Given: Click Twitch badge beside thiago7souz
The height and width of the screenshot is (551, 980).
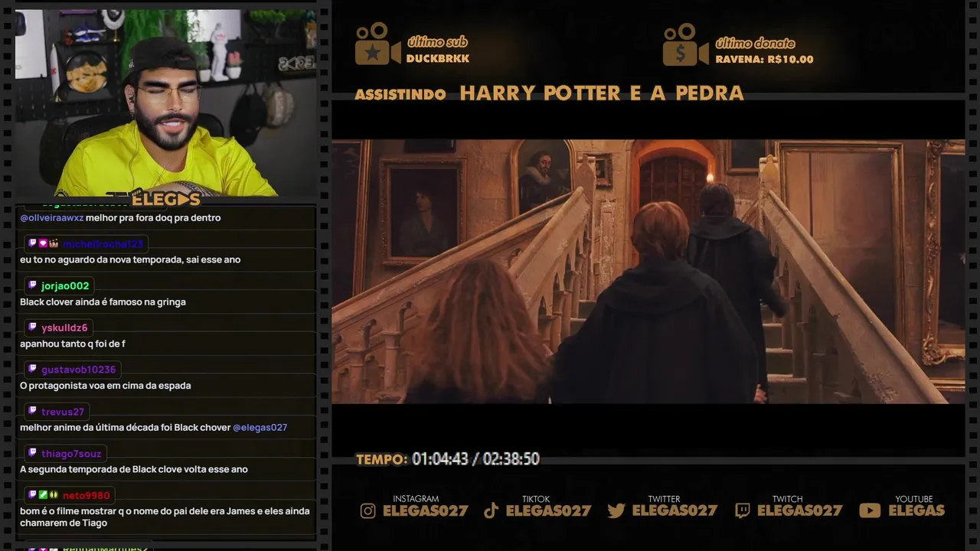Looking at the screenshot, I should pyautogui.click(x=32, y=454).
